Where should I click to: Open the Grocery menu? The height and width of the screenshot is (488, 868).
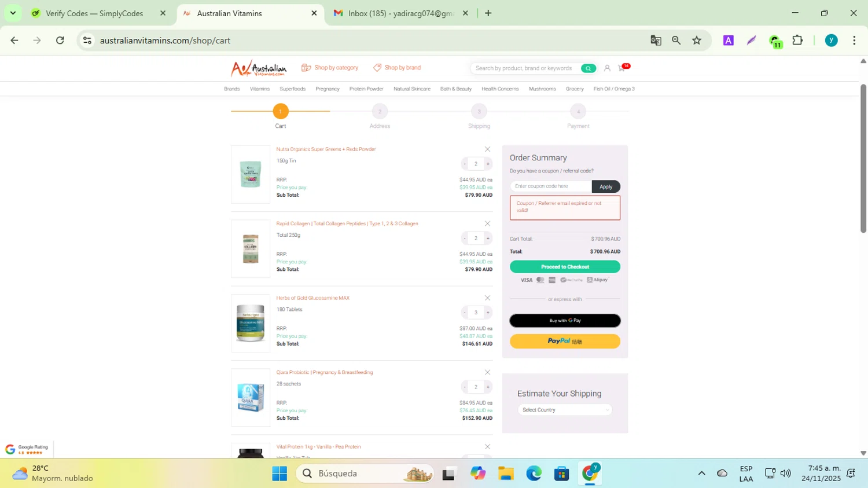tap(575, 89)
